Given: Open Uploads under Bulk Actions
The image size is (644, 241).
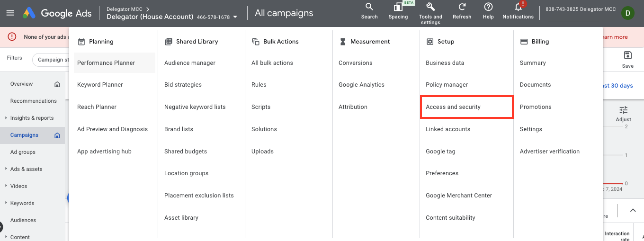Looking at the screenshot, I should tap(262, 152).
